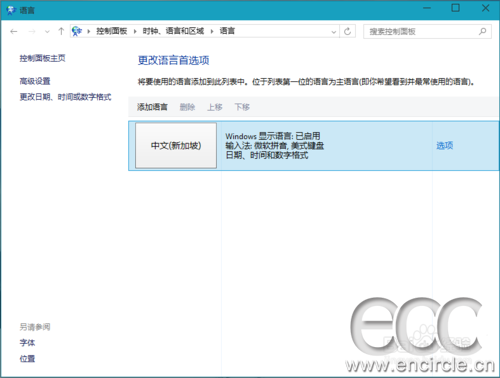Click 添加语言 toolbar button
This screenshot has width=500, height=378.
pos(152,107)
